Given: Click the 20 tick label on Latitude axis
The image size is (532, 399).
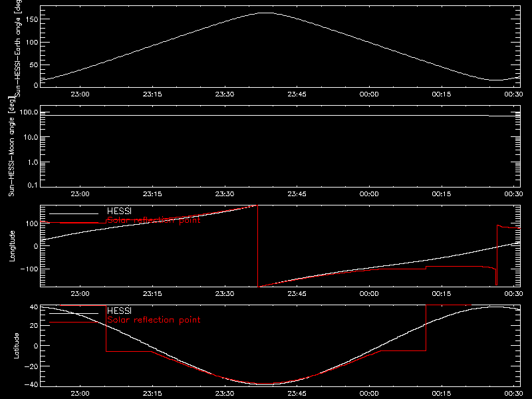Looking at the screenshot, I should 34,326.
